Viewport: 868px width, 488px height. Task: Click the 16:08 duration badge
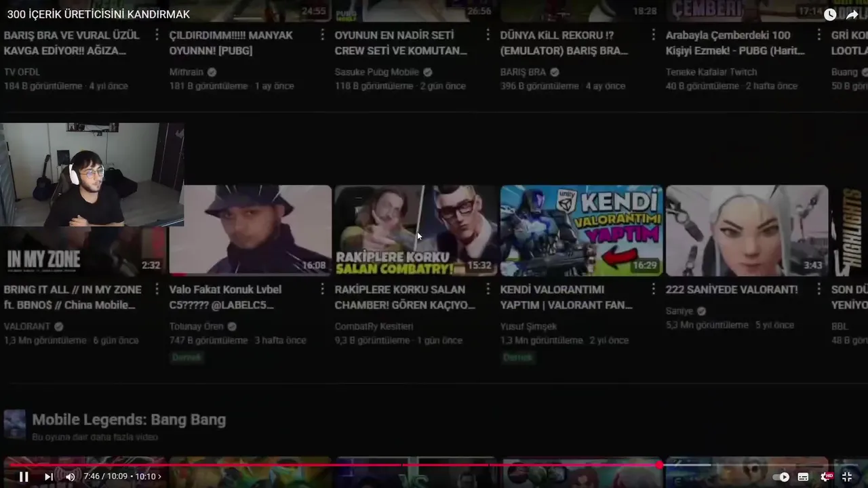pyautogui.click(x=314, y=266)
